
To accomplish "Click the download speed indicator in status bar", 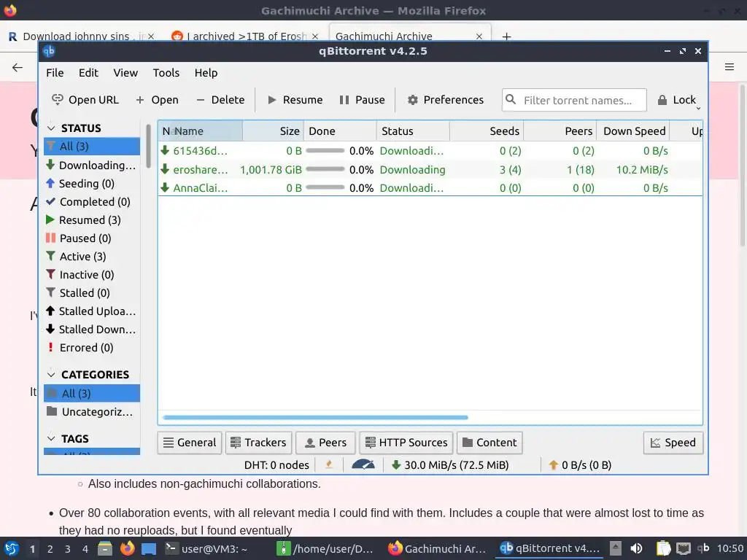I will click(449, 465).
